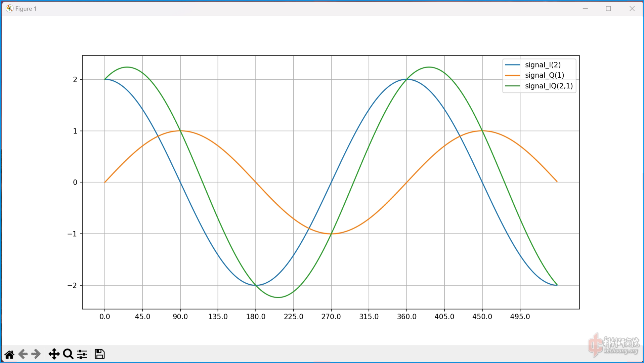The width and height of the screenshot is (644, 363).
Task: Click the kechuang.org watermark logo
Action: [613, 345]
